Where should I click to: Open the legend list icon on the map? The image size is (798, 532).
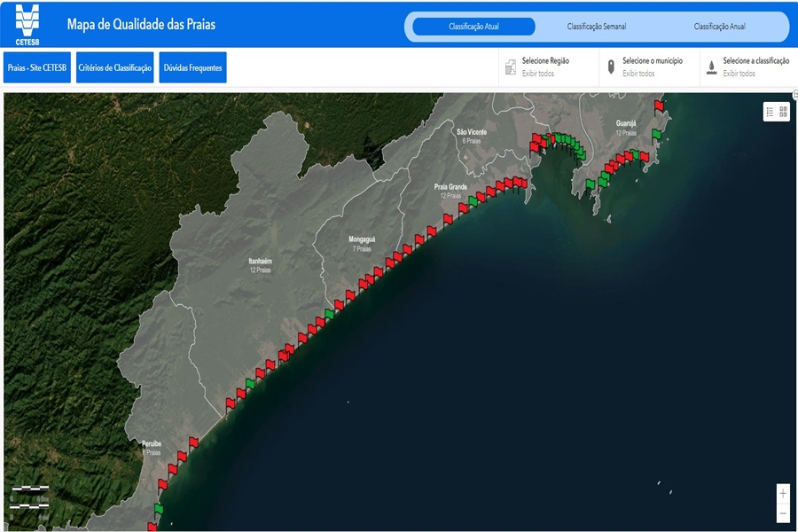tap(770, 112)
